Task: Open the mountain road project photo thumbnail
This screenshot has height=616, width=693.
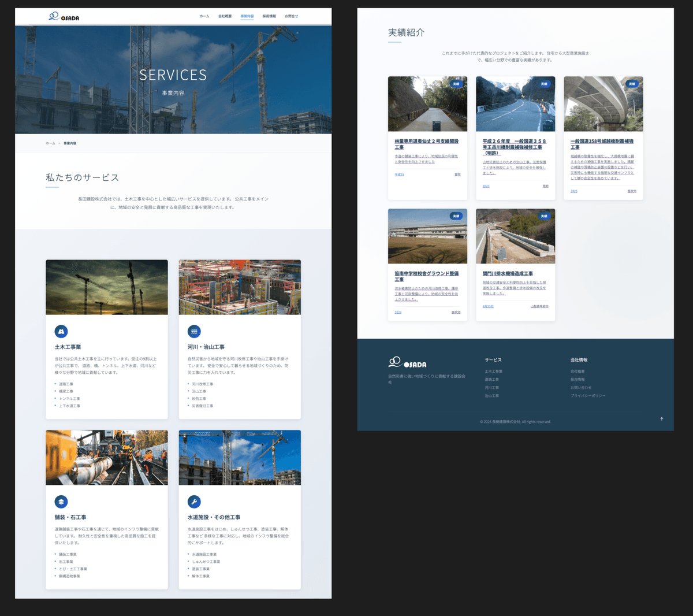Action: tap(515, 104)
